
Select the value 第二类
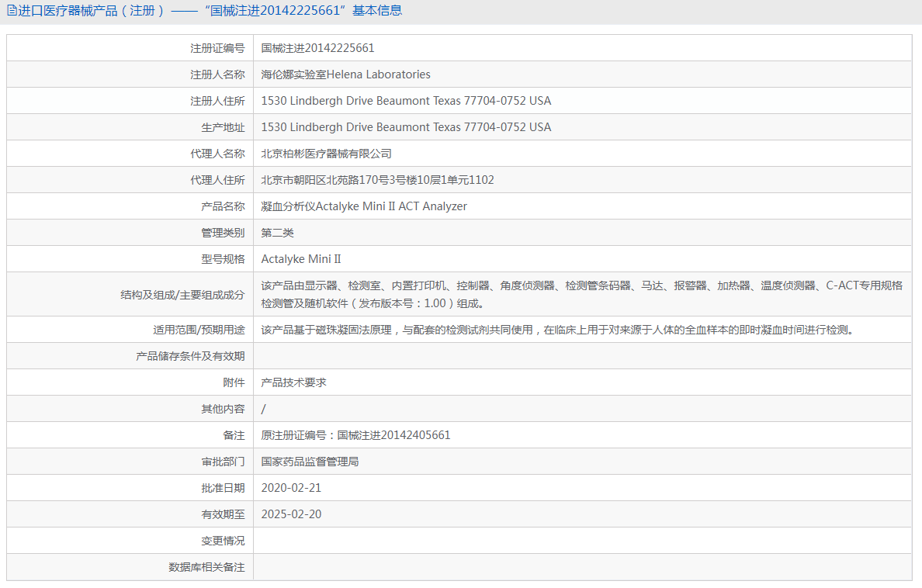coord(278,233)
